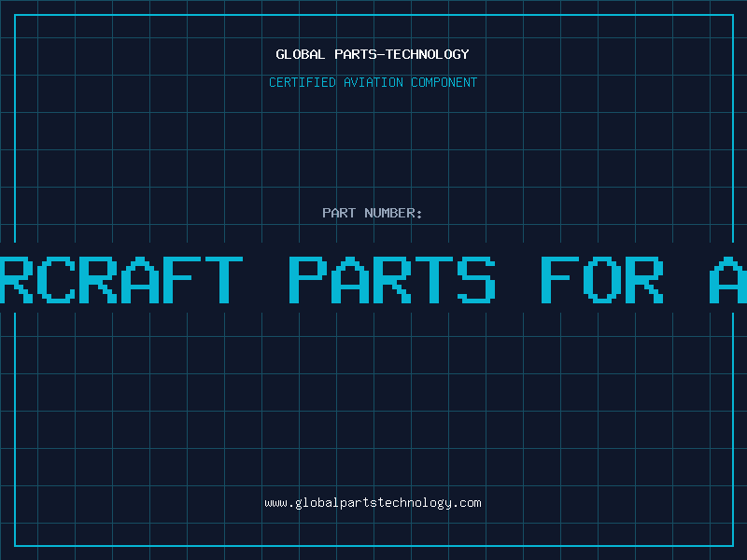Click the letter T ending RCRAFT in the banner
This screenshot has height=560, width=747.
point(224,280)
